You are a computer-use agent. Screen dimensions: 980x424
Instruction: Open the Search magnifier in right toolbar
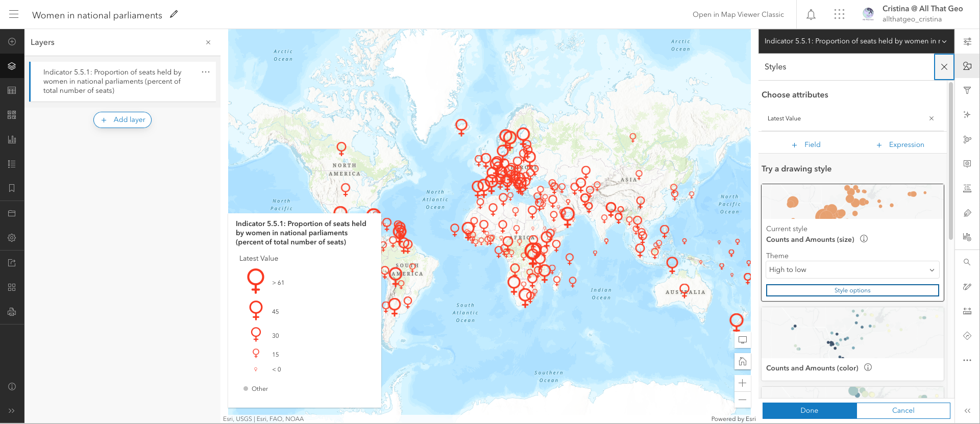pos(967,262)
